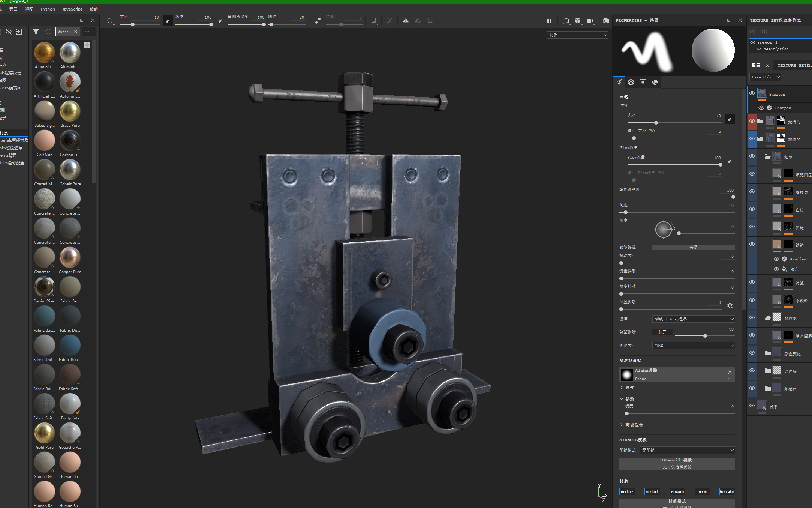Screen dimensions: 812x508
Task: Click the hidden-eye icon above the shelf categories
Action: (x=9, y=32)
